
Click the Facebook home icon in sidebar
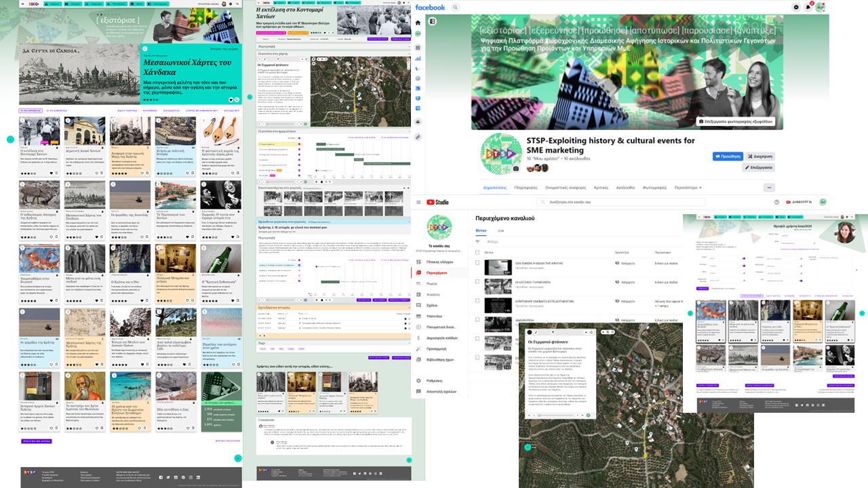(x=418, y=22)
